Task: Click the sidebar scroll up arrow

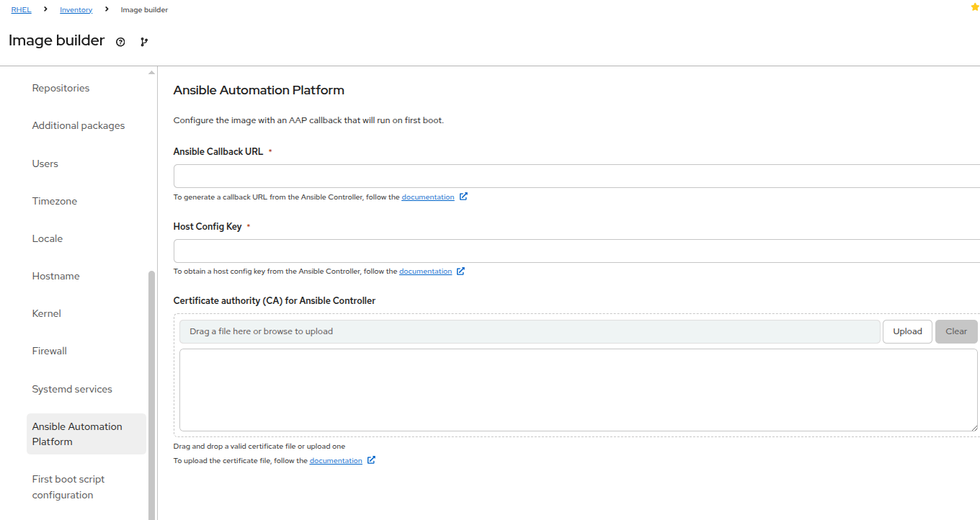Action: [x=151, y=73]
